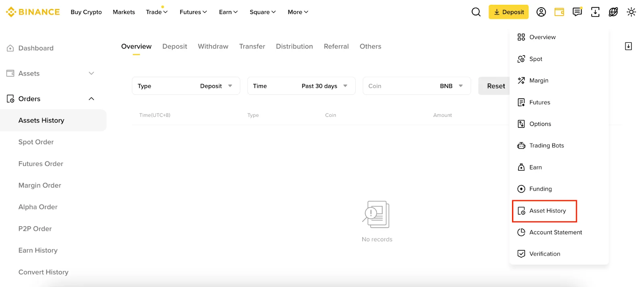
Task: Switch to the Transfer tab
Action: [252, 46]
